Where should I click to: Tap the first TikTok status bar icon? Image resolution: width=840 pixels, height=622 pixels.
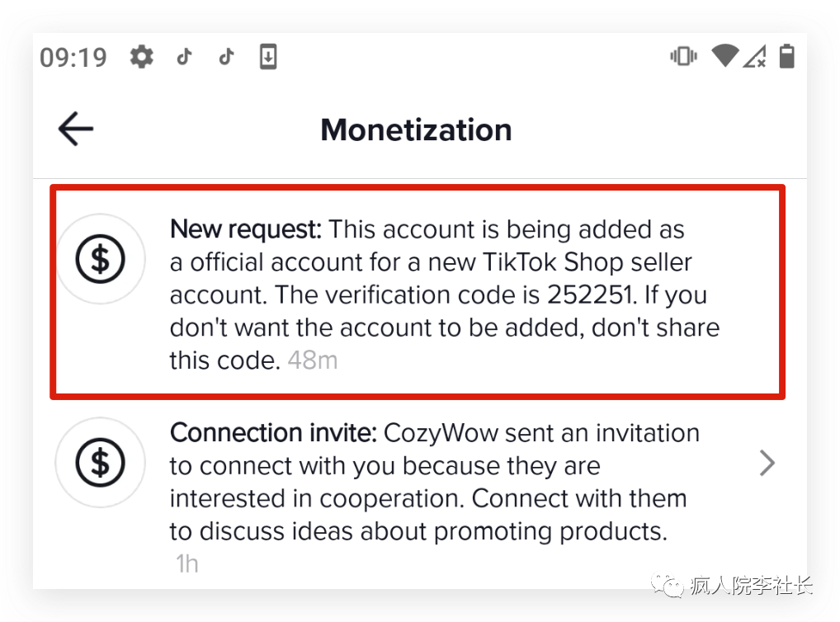click(185, 57)
